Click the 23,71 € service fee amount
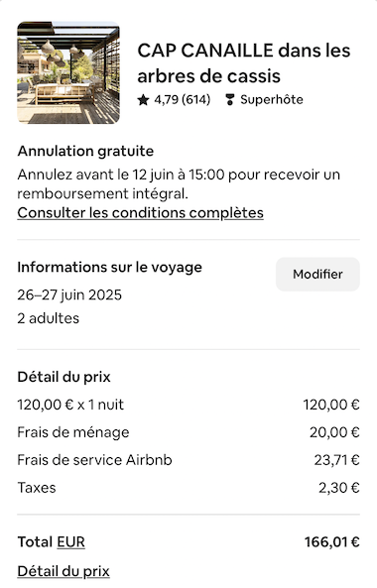The height and width of the screenshot is (588, 377). click(x=337, y=460)
